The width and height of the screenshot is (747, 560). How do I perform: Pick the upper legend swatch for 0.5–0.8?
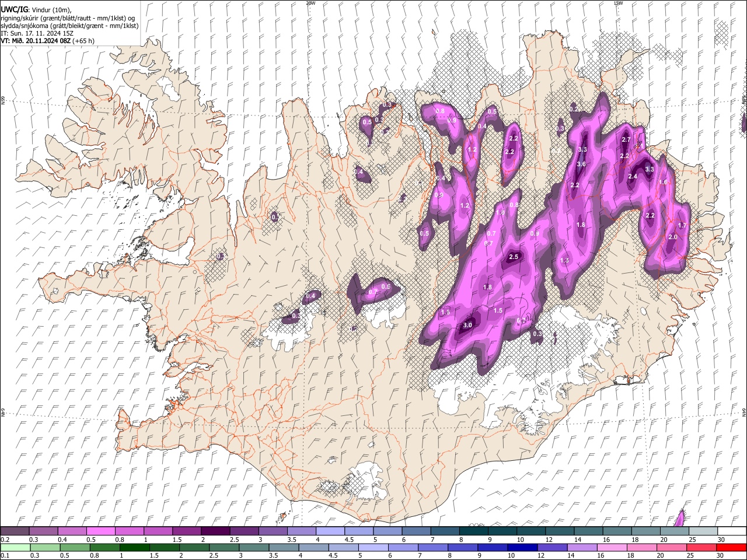[100, 531]
